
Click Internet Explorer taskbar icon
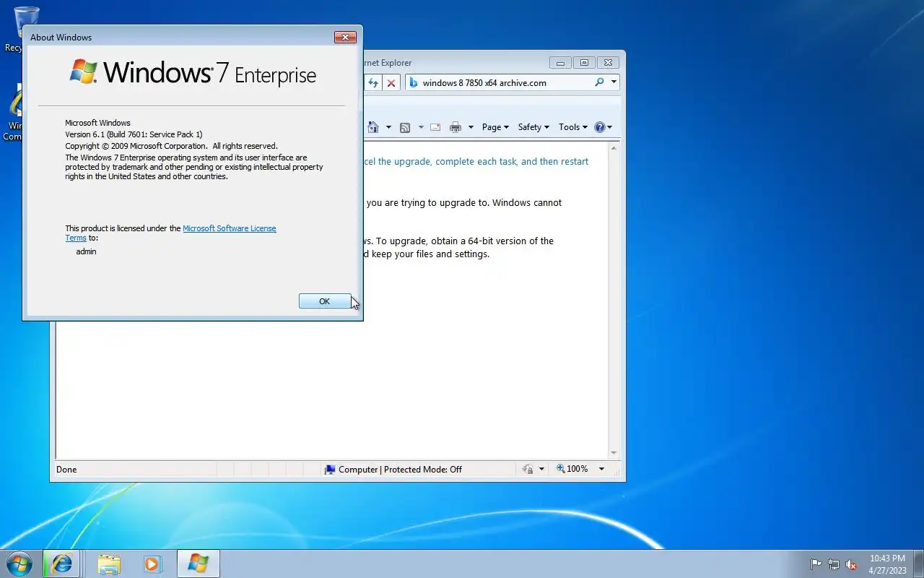61,564
